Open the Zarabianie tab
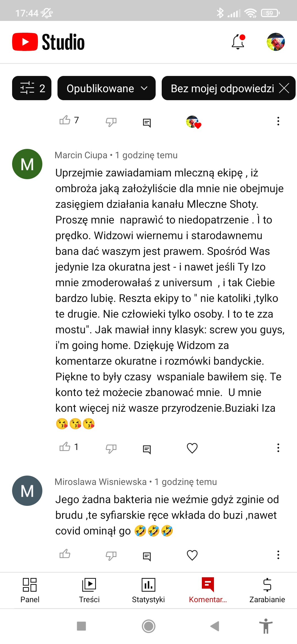Viewport: 297px width, 644px height. click(267, 590)
